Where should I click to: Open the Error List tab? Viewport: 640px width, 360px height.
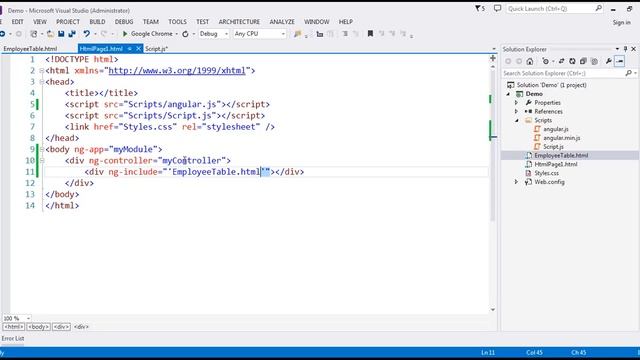[13, 338]
